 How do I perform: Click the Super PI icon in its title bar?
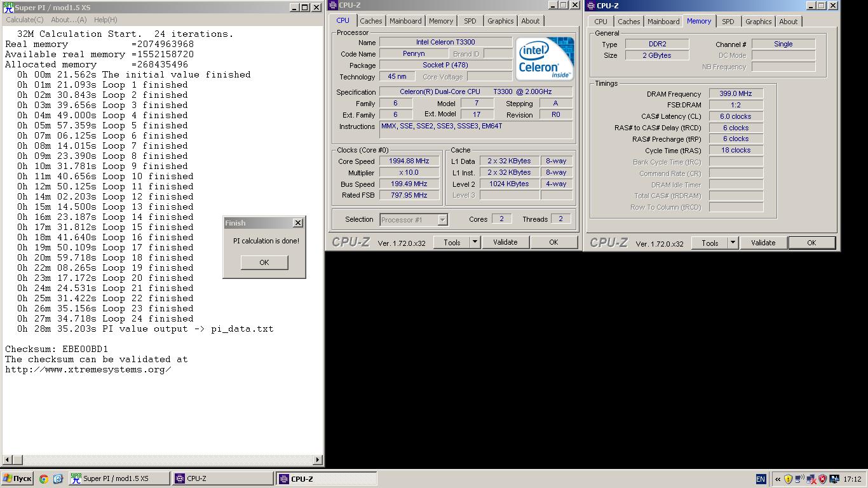[x=8, y=8]
